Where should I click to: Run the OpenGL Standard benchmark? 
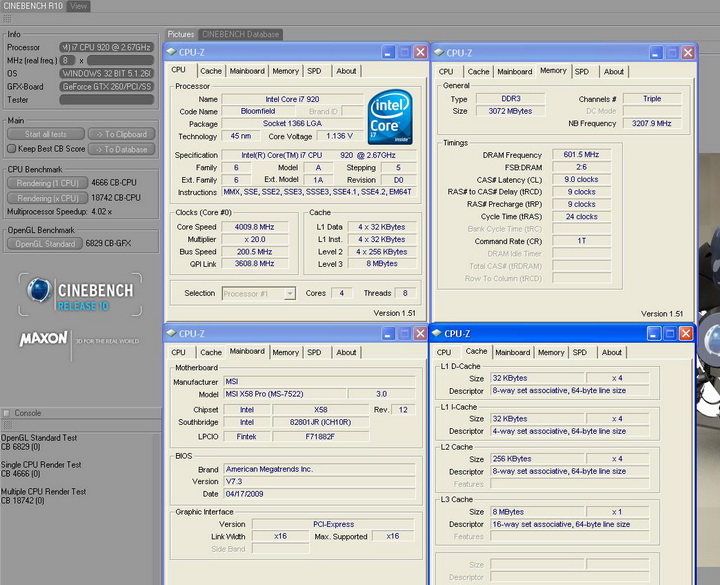tap(45, 243)
